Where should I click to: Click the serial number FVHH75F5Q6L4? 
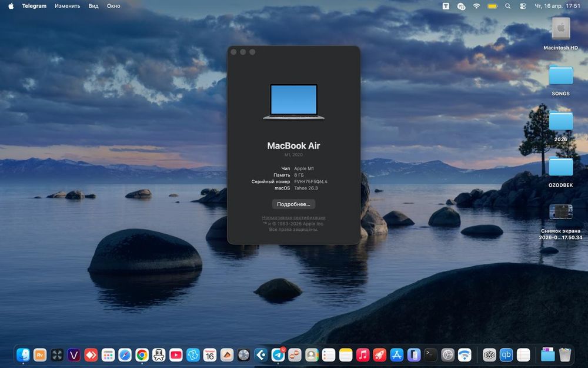[x=311, y=181]
